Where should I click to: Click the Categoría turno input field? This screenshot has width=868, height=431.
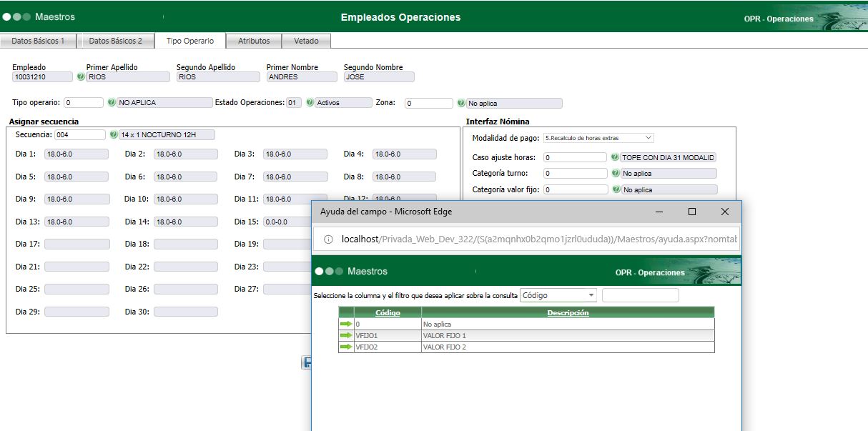pos(575,173)
